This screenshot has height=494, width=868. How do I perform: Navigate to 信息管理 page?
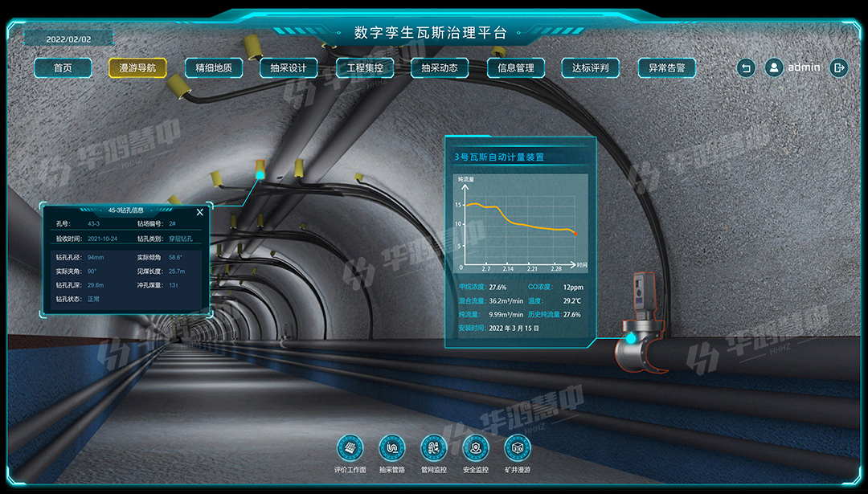[516, 68]
